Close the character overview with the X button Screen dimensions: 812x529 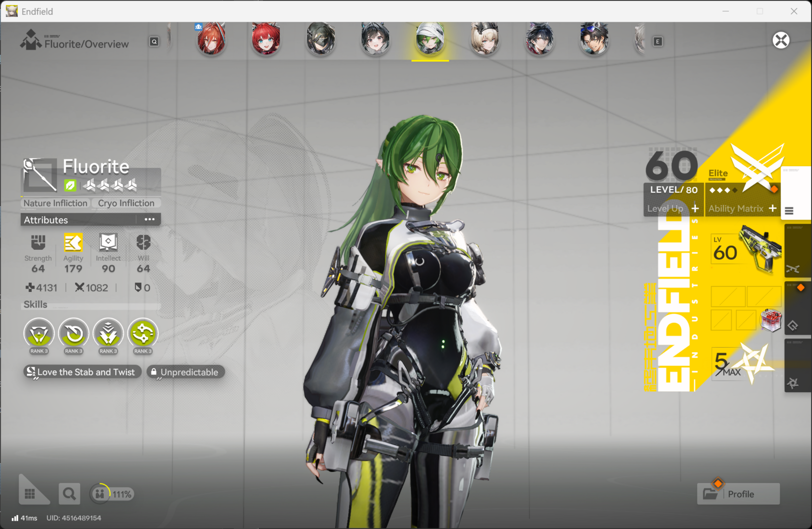click(x=781, y=40)
